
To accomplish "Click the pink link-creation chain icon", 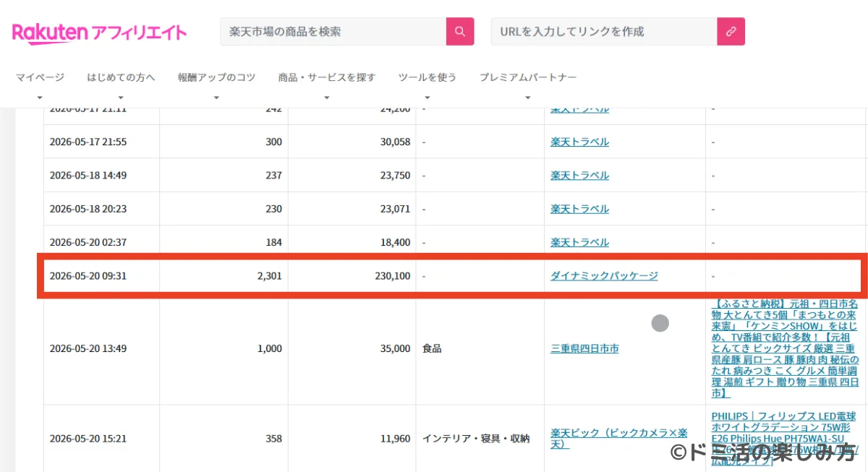I will coord(731,32).
